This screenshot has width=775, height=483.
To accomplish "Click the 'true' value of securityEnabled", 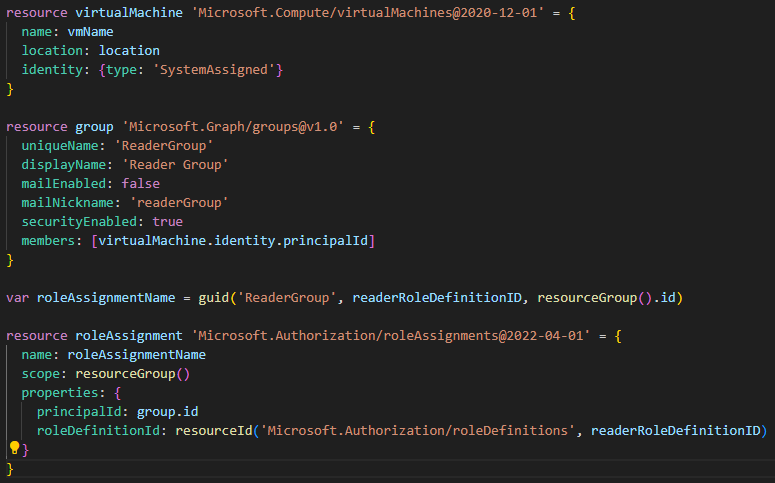I will pos(168,221).
